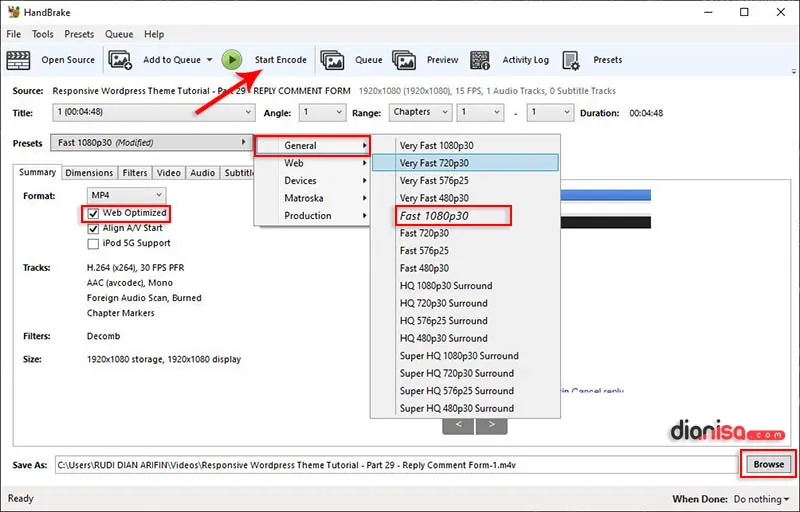Pick the HQ 720p30 Surround preset

tap(465, 303)
